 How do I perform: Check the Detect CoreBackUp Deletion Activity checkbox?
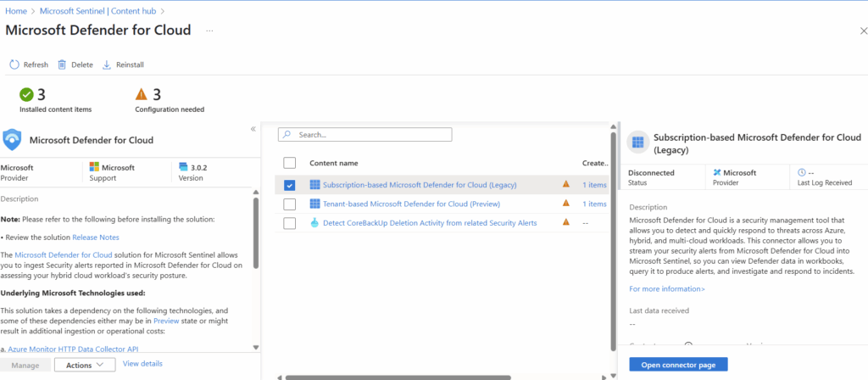coord(290,223)
